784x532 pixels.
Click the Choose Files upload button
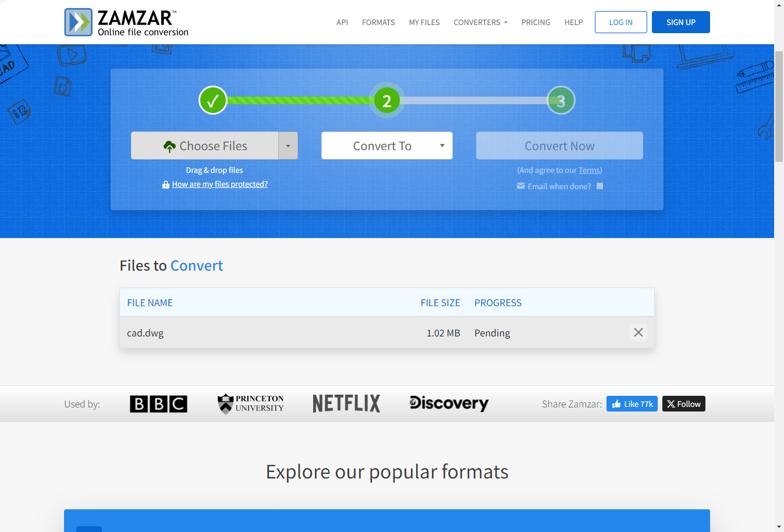pyautogui.click(x=205, y=146)
